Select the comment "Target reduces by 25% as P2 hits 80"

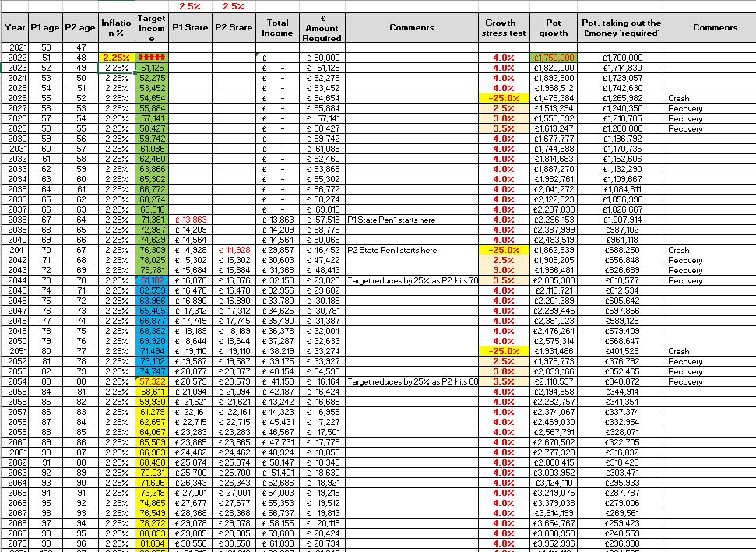coord(413,381)
